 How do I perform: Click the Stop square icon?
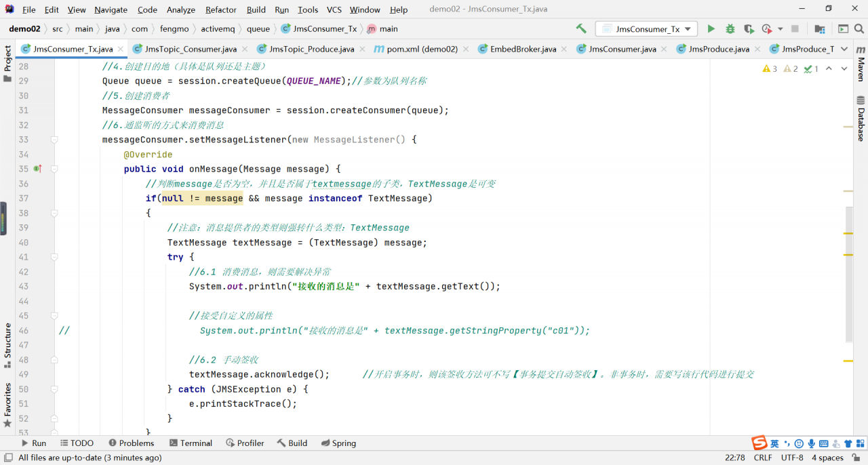[795, 29]
